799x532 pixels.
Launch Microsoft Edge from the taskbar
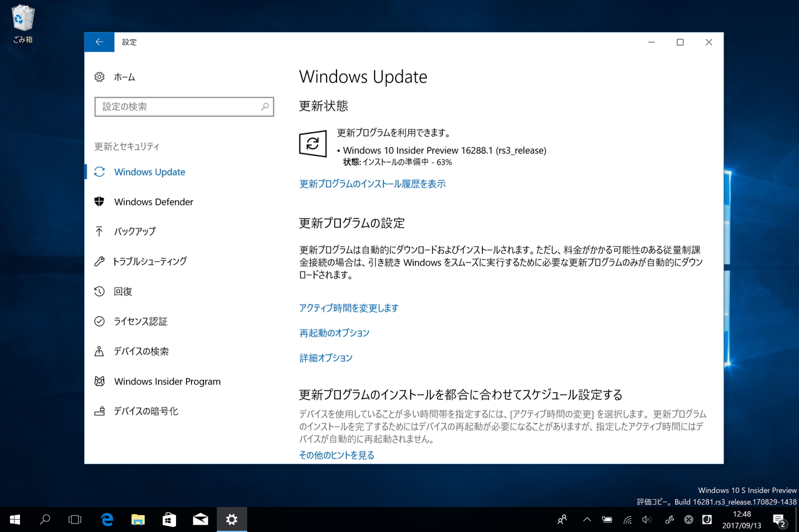click(106, 519)
